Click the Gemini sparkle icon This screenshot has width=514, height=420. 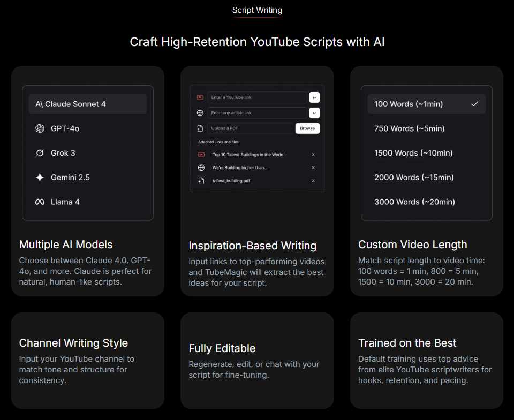pyautogui.click(x=40, y=178)
